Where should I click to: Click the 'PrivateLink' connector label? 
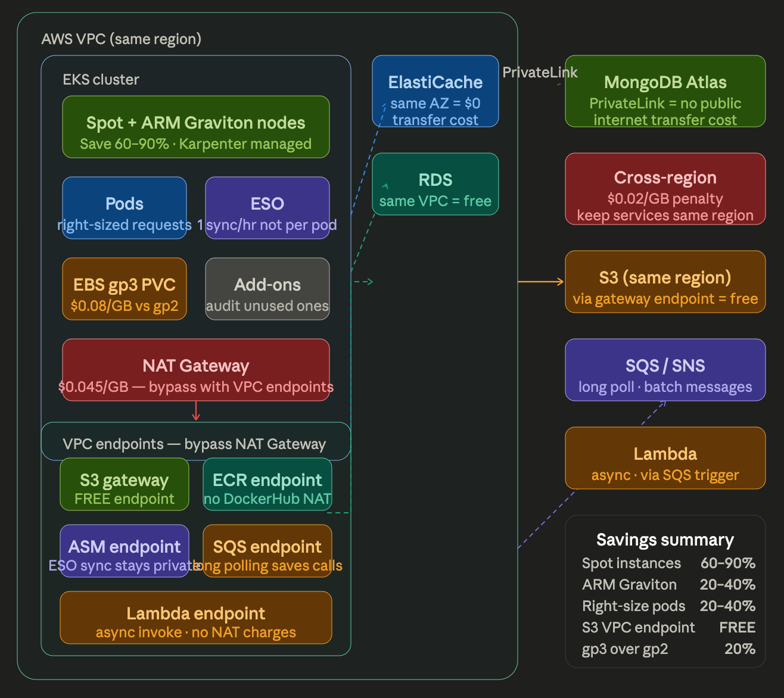pyautogui.click(x=540, y=73)
